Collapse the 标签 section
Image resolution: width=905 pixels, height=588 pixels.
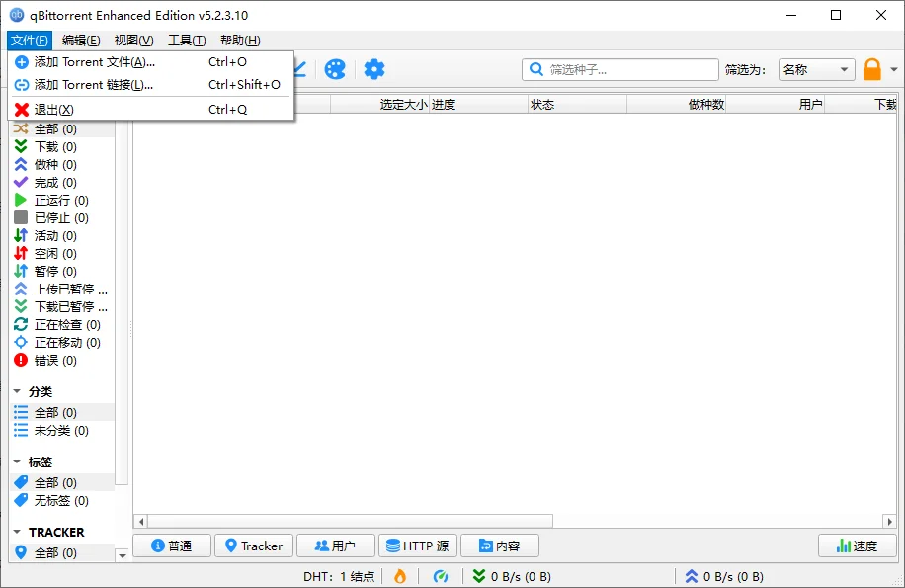17,462
